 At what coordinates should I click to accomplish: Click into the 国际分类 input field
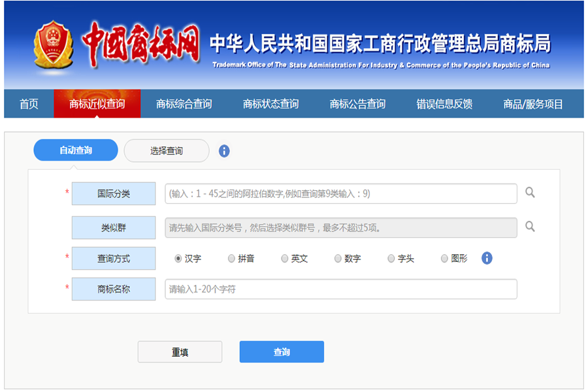point(340,193)
